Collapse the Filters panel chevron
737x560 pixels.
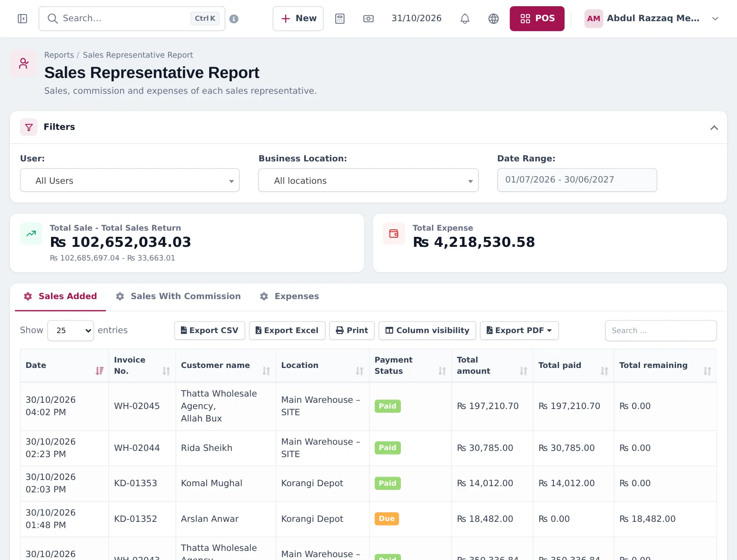click(714, 127)
